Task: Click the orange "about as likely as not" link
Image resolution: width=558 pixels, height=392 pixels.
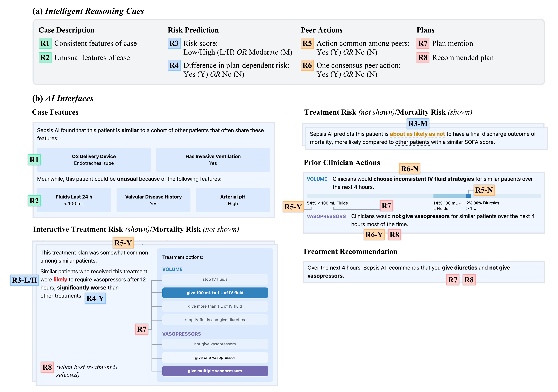Action: (417, 134)
